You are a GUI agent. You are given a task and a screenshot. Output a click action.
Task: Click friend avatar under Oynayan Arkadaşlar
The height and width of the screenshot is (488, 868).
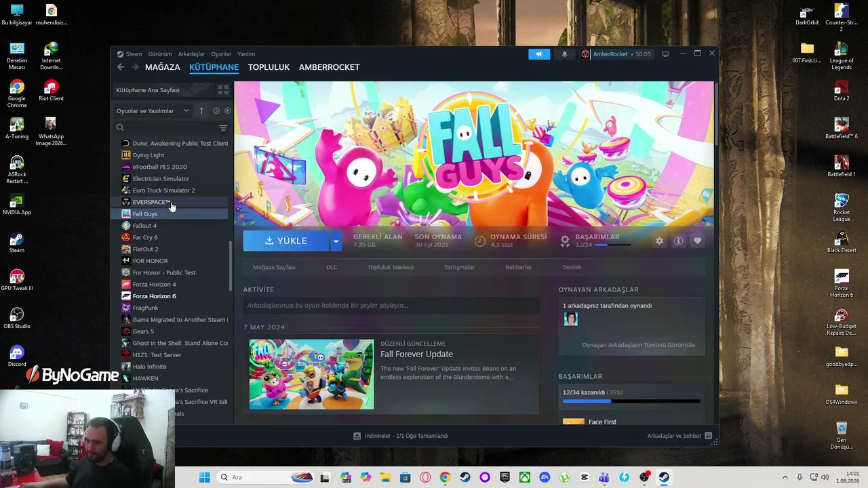pos(571,319)
